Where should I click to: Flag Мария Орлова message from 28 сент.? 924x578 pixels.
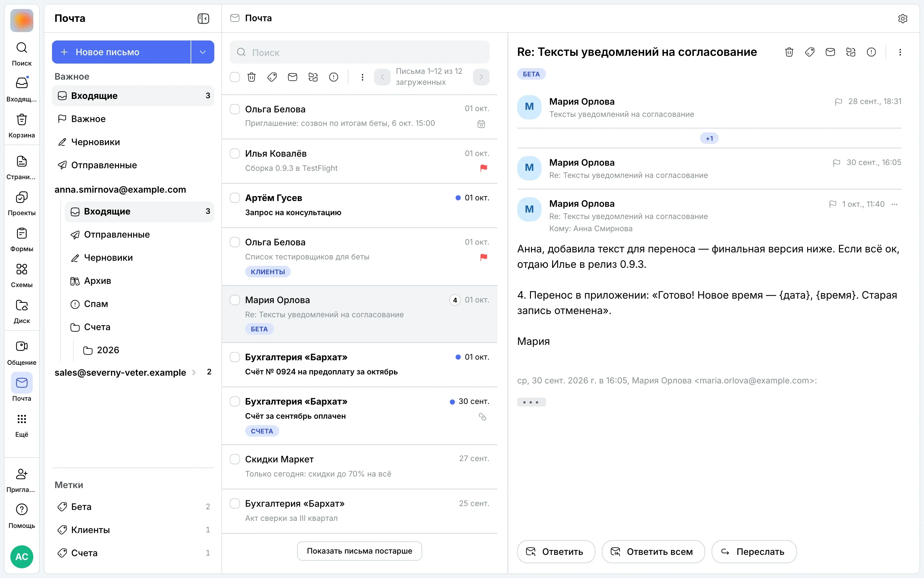point(838,102)
